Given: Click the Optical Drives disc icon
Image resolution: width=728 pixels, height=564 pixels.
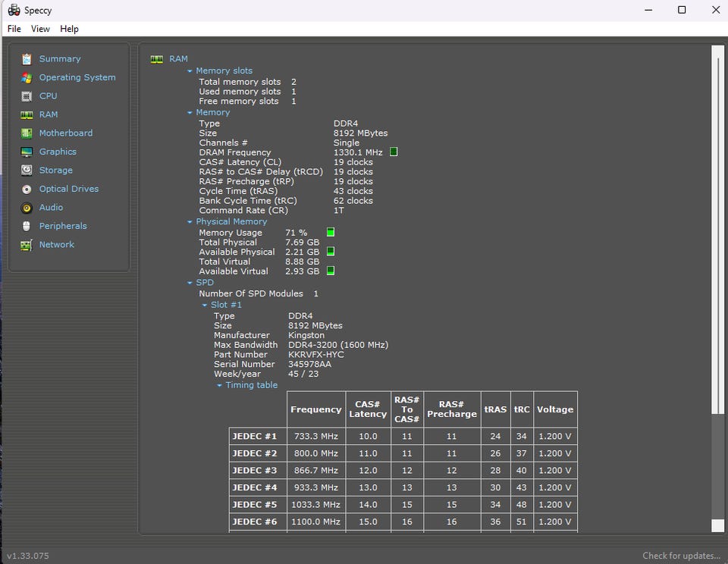Looking at the screenshot, I should (x=27, y=189).
